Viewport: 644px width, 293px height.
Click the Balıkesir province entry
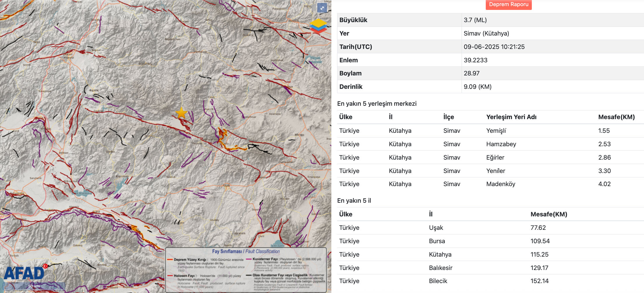(440, 268)
